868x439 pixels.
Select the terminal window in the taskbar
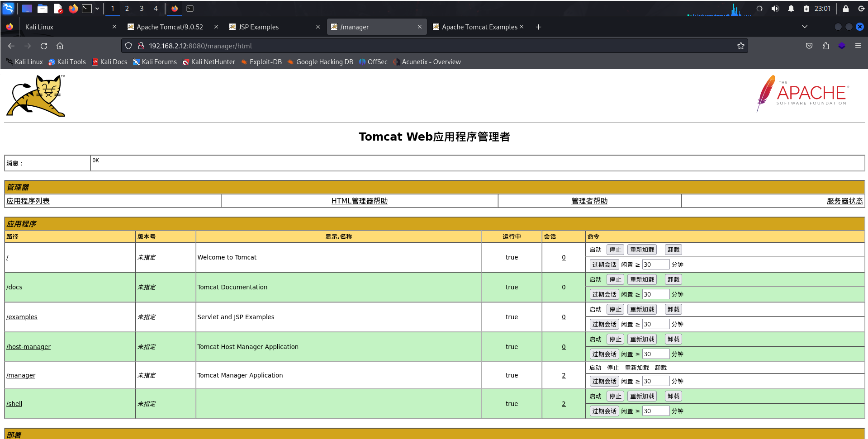click(190, 9)
